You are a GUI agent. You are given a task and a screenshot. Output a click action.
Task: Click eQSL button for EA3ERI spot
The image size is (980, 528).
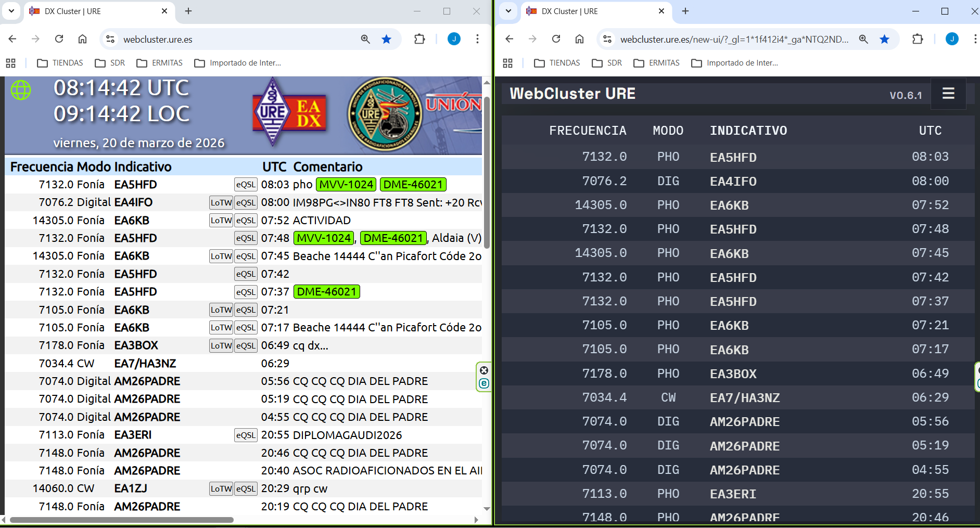[246, 435]
